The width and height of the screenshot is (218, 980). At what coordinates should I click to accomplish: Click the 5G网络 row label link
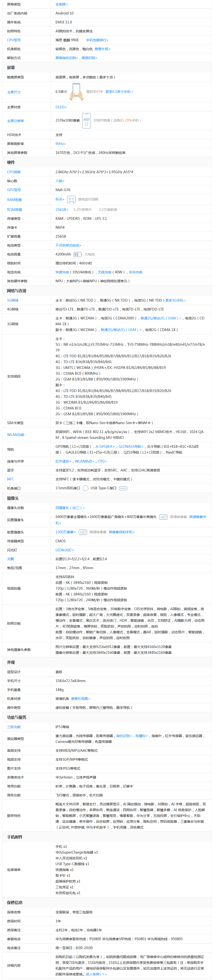pos(13,300)
